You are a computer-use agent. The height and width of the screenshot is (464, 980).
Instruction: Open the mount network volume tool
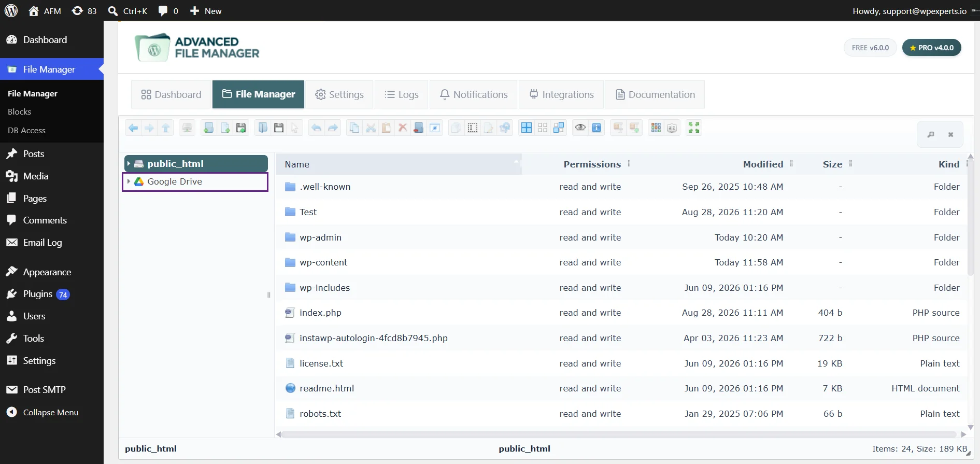[187, 128]
